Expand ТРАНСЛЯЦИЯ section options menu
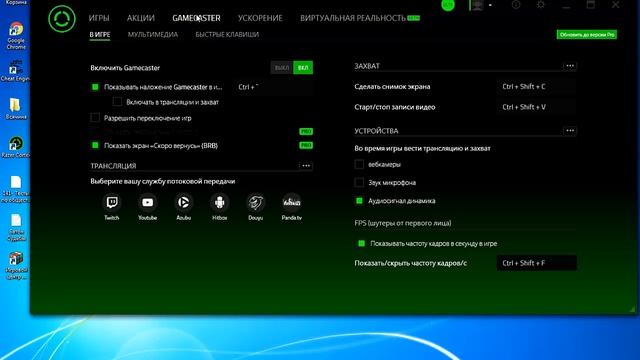 click(x=306, y=166)
